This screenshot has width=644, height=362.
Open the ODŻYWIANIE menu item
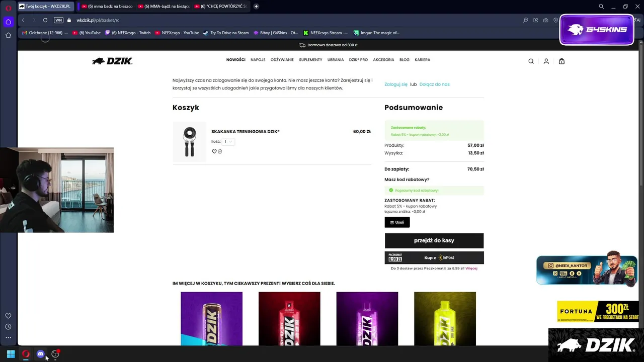pos(282,60)
